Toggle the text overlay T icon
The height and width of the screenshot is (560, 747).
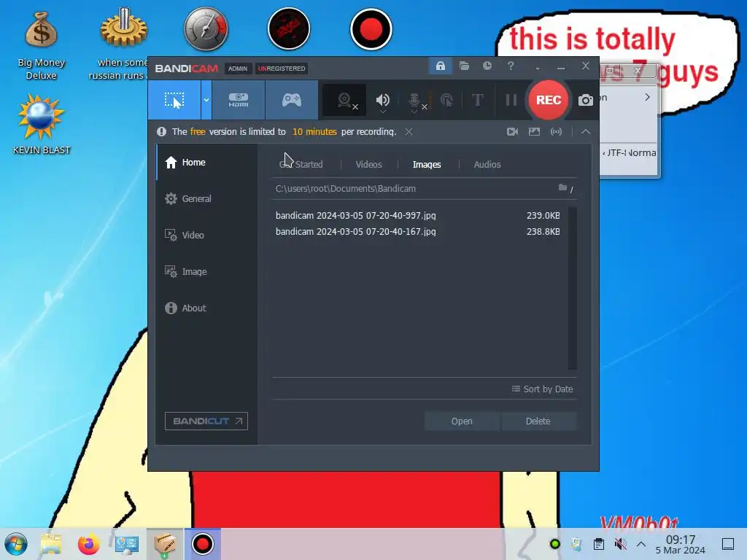(x=477, y=100)
